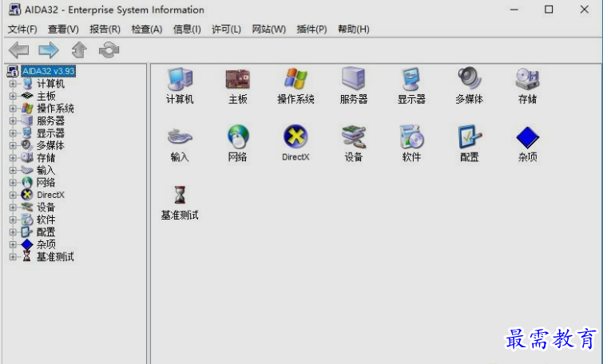The height and width of the screenshot is (364, 603).
Task: Select 存储 in the tree
Action: 46,157
